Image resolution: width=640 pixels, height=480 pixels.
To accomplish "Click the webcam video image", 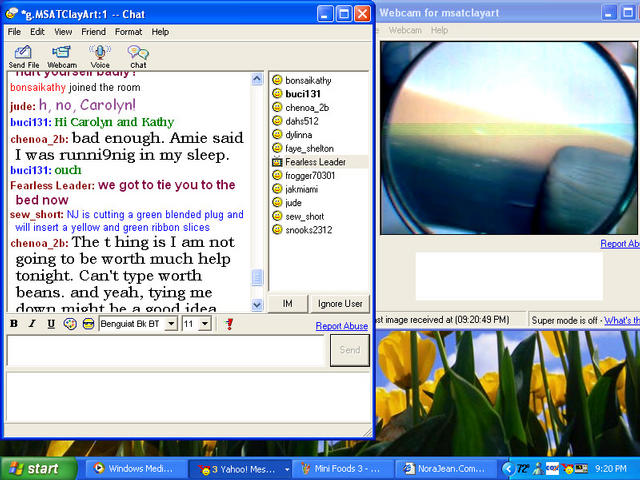I will (509, 138).
